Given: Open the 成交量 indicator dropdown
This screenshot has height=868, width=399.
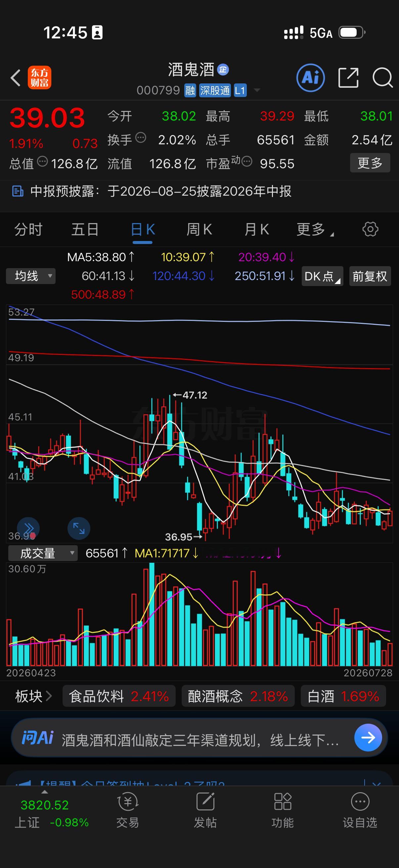Looking at the screenshot, I should point(43,553).
